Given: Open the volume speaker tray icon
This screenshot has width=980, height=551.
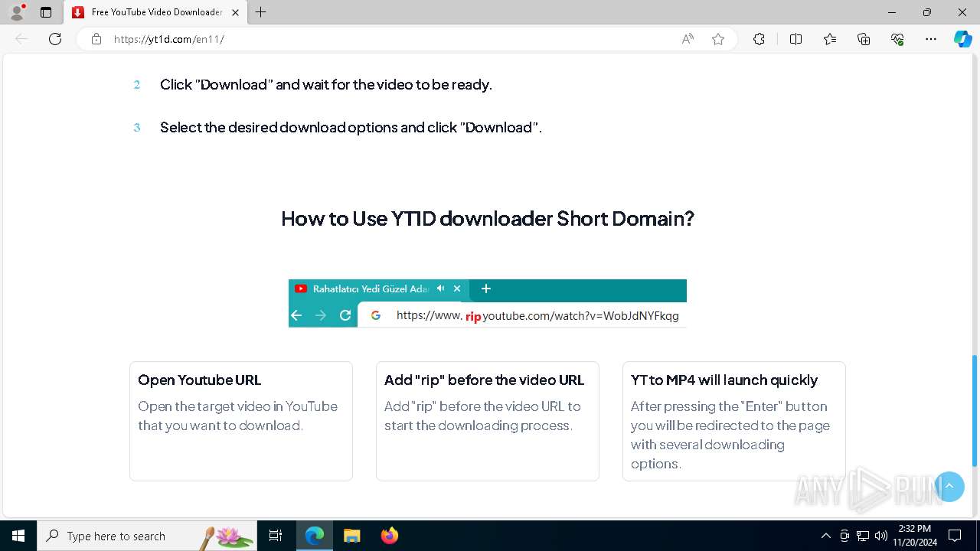Looking at the screenshot, I should (881, 536).
